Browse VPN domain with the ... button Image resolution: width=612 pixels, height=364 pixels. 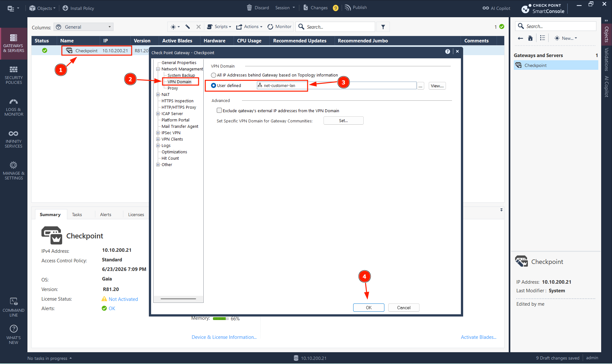coord(420,86)
